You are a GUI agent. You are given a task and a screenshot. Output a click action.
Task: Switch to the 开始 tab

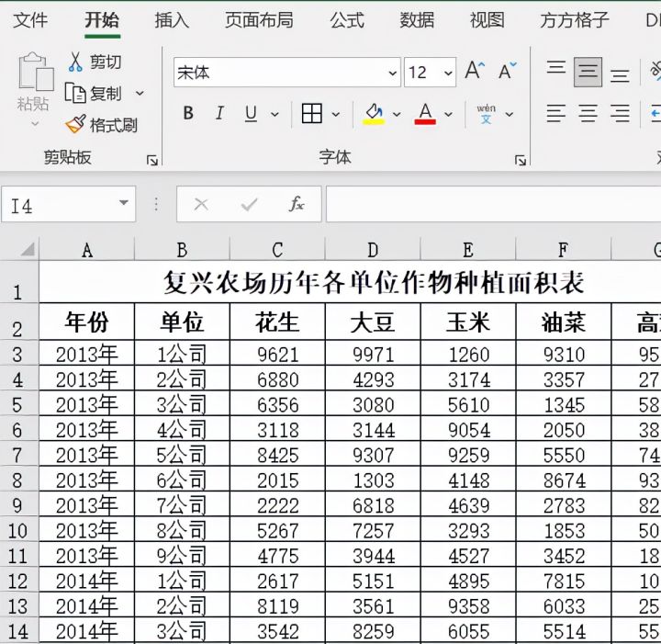102,20
